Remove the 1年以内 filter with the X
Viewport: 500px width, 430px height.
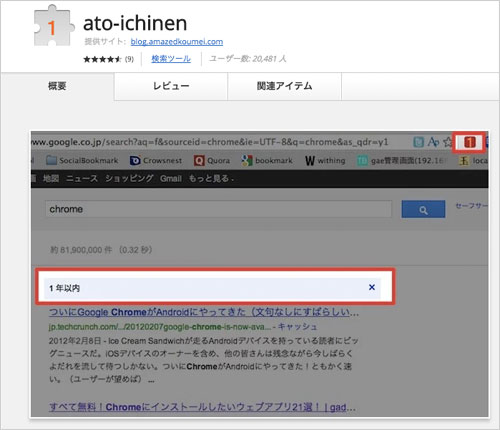click(x=372, y=287)
